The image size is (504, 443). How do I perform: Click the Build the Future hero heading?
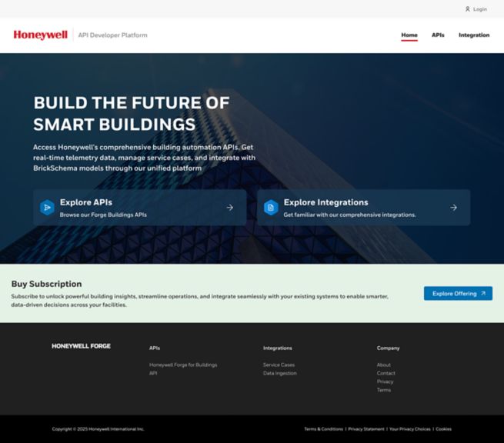tap(132, 113)
